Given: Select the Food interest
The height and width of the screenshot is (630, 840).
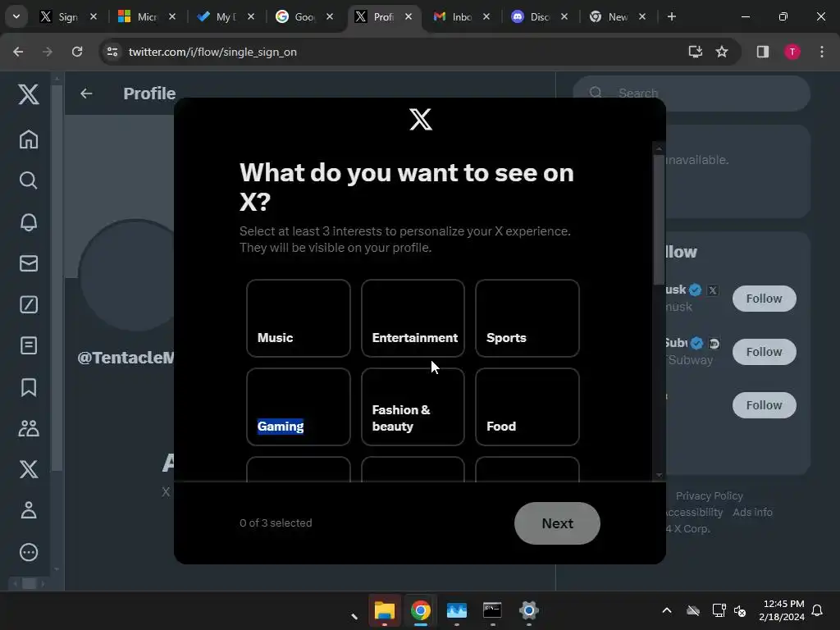Looking at the screenshot, I should pos(527,407).
